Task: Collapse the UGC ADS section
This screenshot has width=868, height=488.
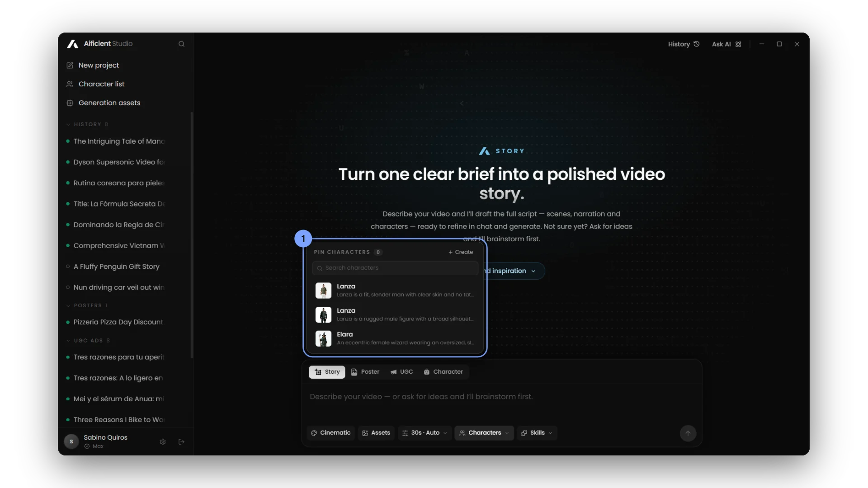Action: click(x=88, y=341)
